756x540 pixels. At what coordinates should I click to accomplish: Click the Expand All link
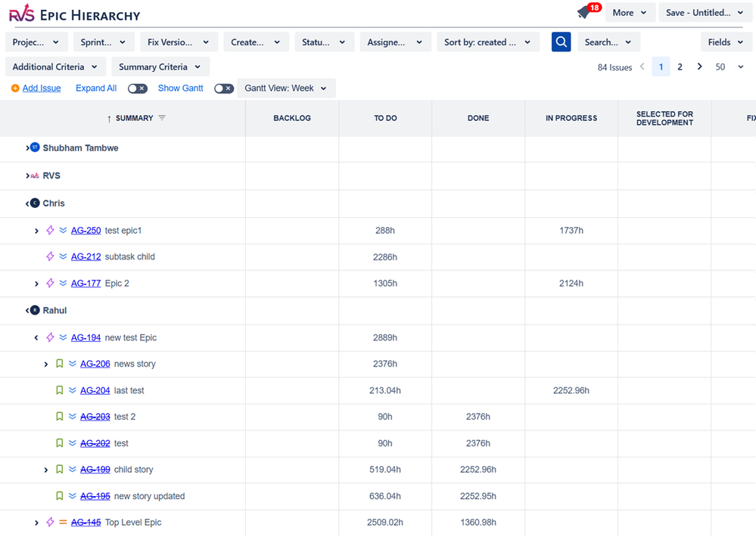[x=95, y=88]
